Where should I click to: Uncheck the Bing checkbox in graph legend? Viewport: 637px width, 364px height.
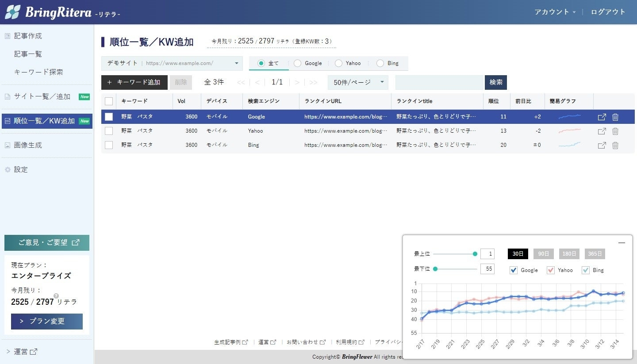coord(586,270)
